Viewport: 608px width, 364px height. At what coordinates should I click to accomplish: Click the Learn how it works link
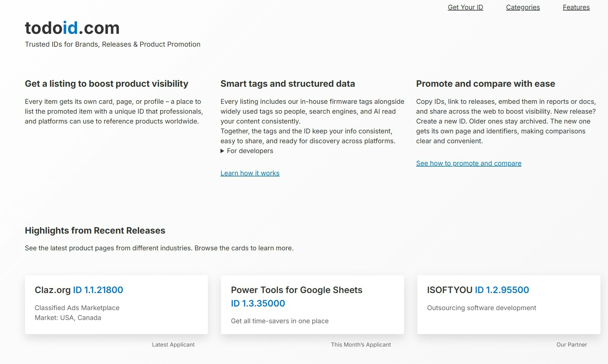click(250, 173)
